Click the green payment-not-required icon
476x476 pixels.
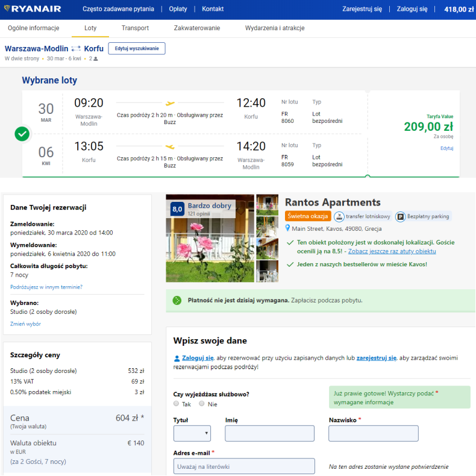point(177,300)
